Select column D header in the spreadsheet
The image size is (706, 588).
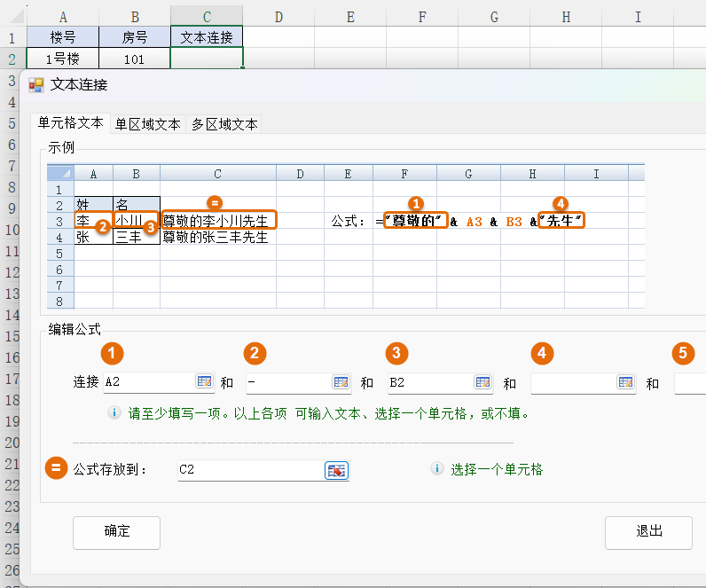coord(278,16)
